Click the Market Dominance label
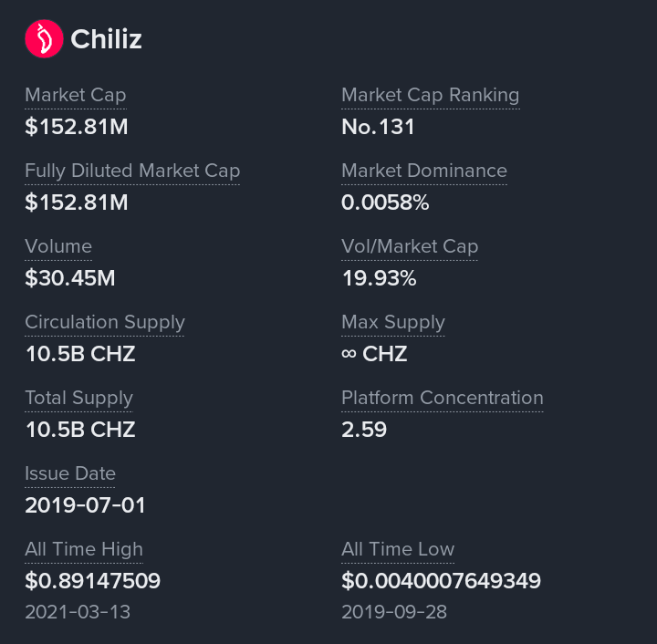 tap(424, 171)
